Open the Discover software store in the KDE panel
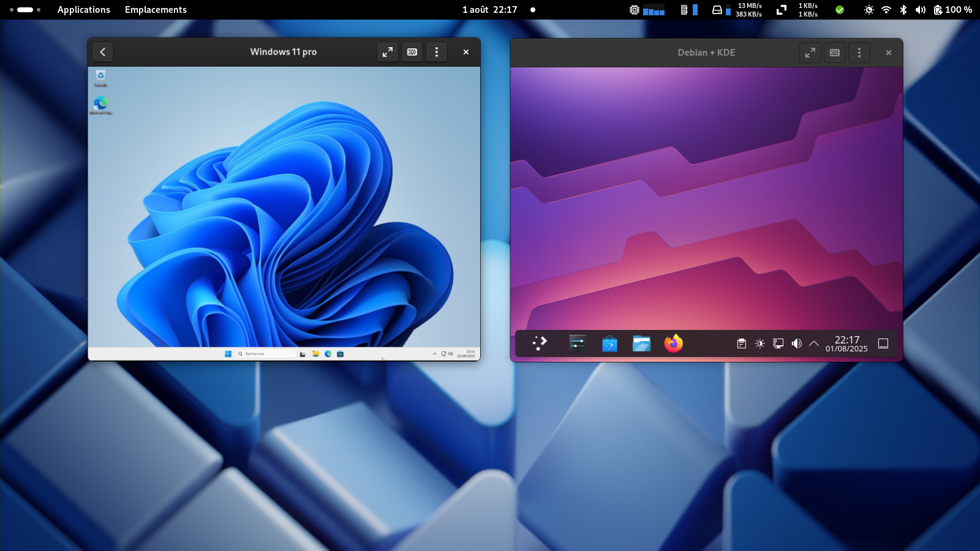The width and height of the screenshot is (980, 551). point(609,343)
